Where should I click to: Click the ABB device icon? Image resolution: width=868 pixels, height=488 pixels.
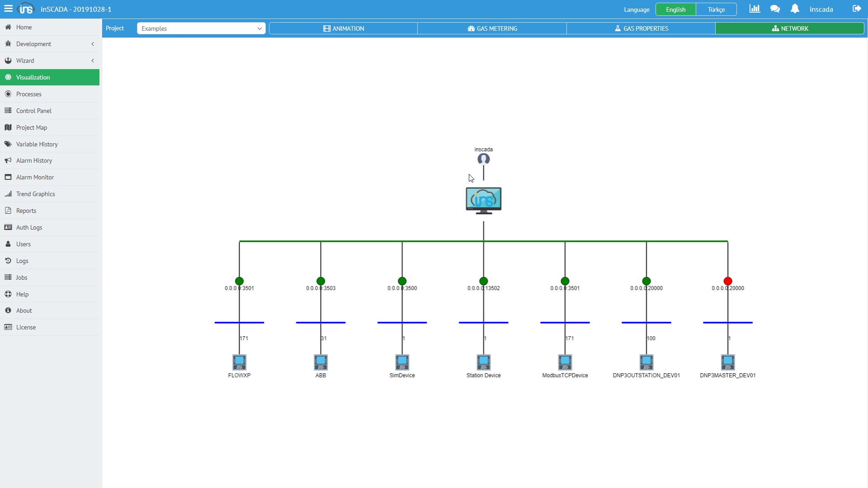pyautogui.click(x=321, y=362)
